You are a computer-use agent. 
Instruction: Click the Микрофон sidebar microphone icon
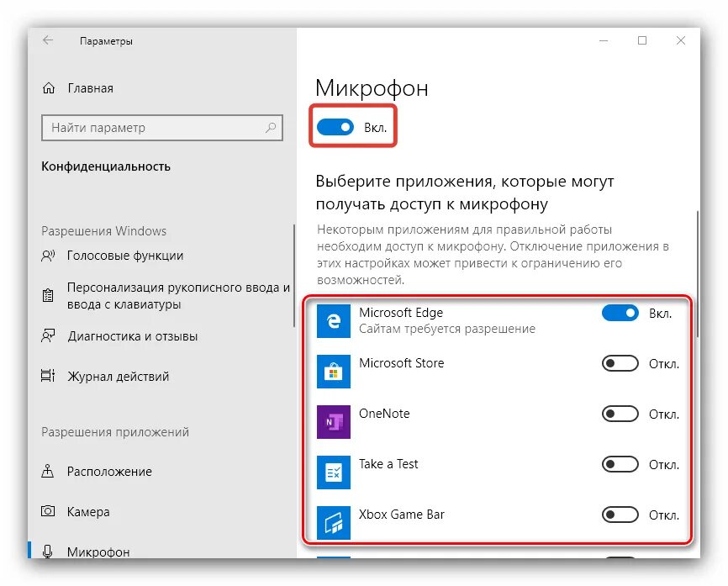(47, 552)
